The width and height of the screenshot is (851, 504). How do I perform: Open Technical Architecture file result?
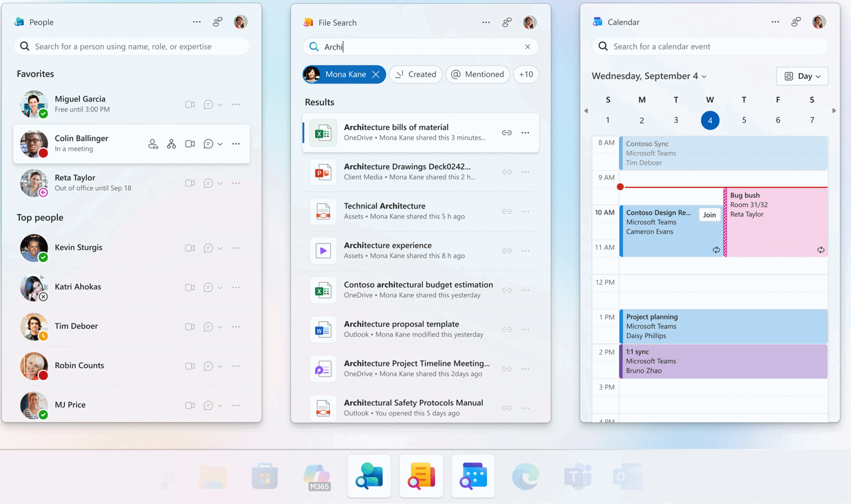point(384,211)
